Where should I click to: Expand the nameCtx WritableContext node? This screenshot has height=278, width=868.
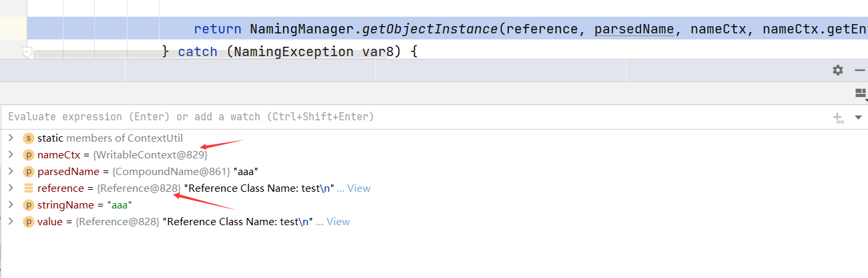click(x=10, y=155)
